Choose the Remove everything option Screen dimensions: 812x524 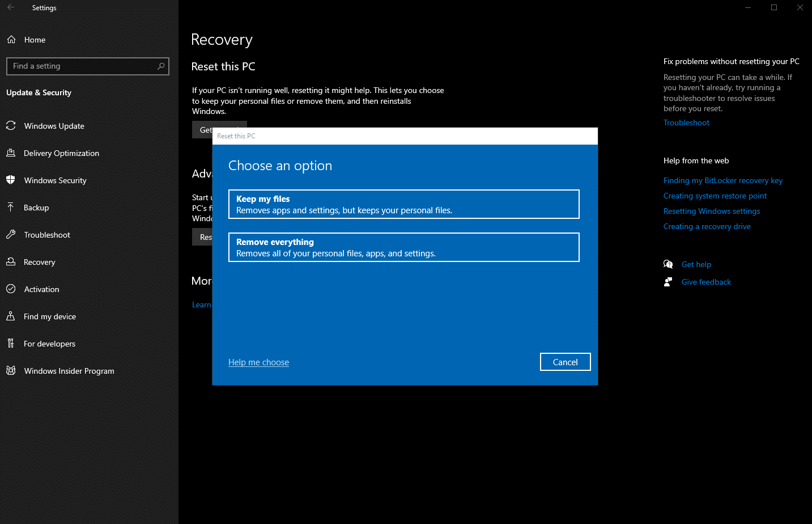tap(403, 247)
